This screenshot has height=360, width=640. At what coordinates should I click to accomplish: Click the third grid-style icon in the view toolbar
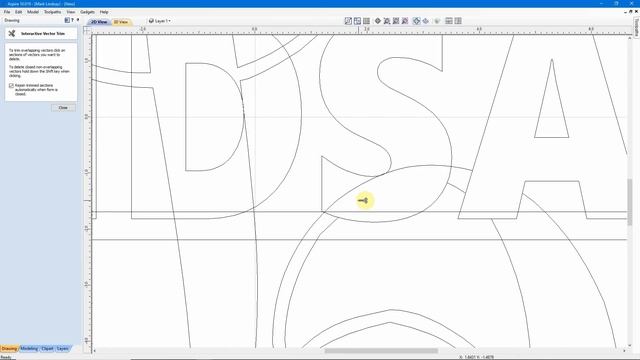pos(367,21)
